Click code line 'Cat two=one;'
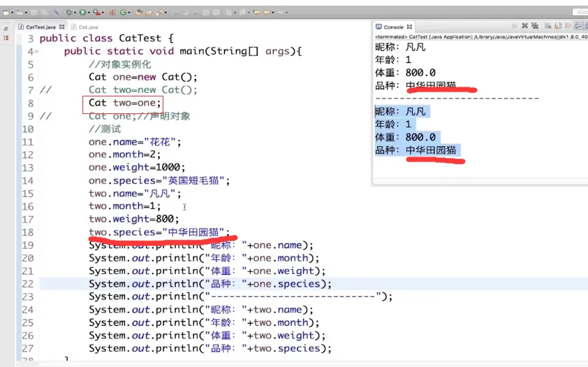Image resolution: width=588 pixels, height=367 pixels. click(x=125, y=103)
